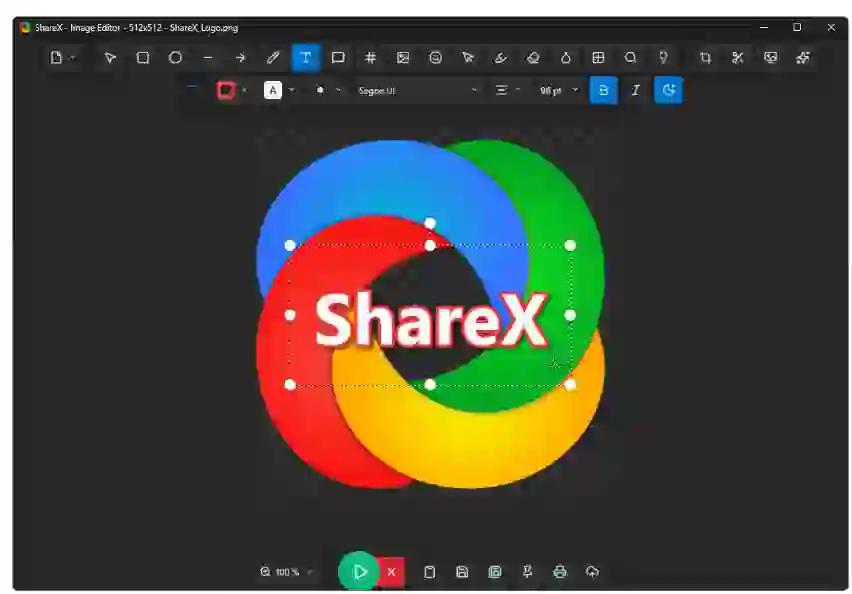Select the Pixelate grid tool
This screenshot has width=852, height=594.
pos(598,58)
